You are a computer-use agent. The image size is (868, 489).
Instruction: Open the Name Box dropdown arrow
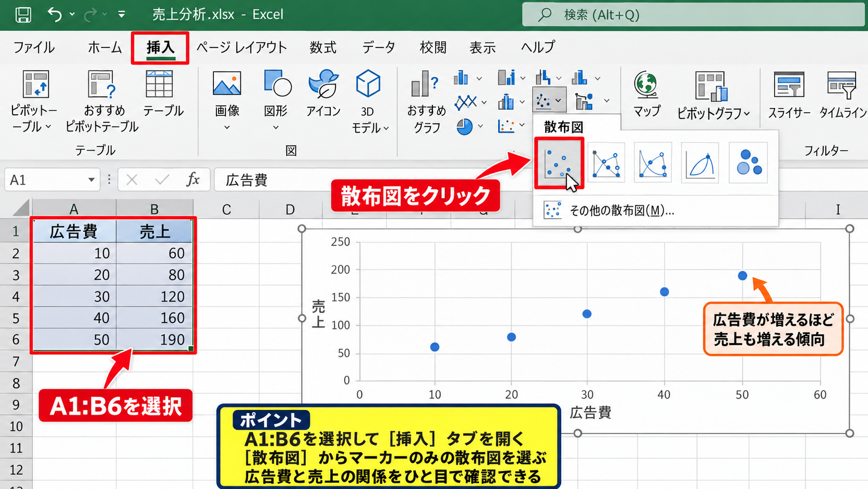(91, 180)
